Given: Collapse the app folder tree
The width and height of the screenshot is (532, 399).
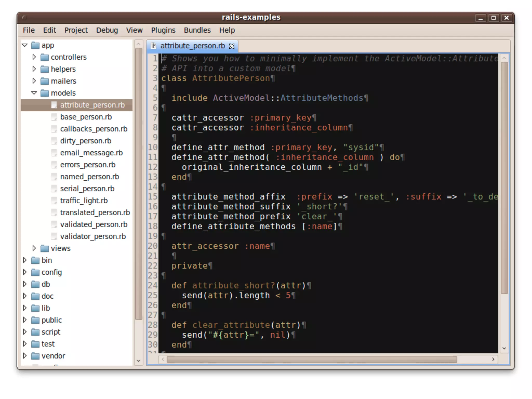Looking at the screenshot, I should click(x=25, y=45).
